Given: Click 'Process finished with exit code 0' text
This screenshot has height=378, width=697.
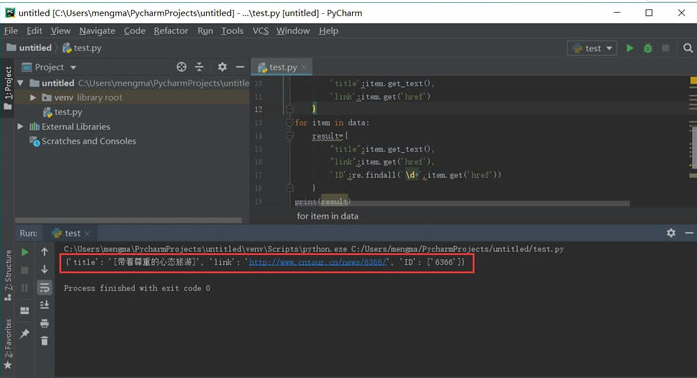Looking at the screenshot, I should click(137, 288).
